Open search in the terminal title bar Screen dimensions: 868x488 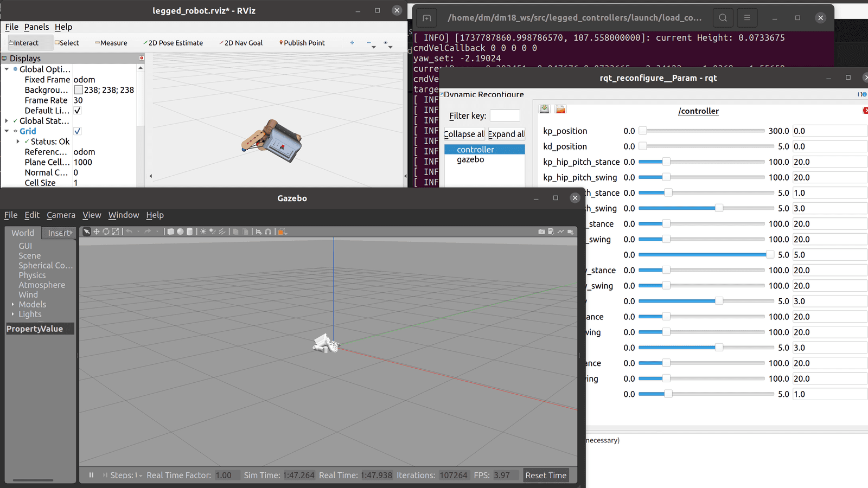coord(723,18)
